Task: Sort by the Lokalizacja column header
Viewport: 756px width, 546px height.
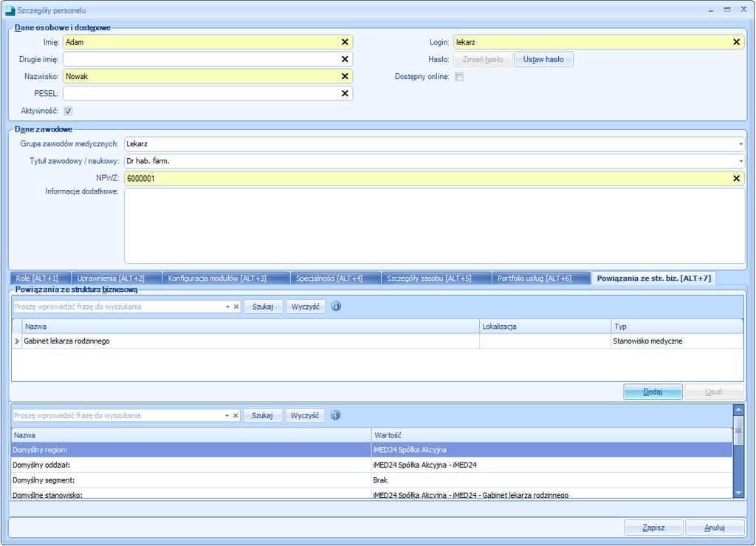Action: 546,327
